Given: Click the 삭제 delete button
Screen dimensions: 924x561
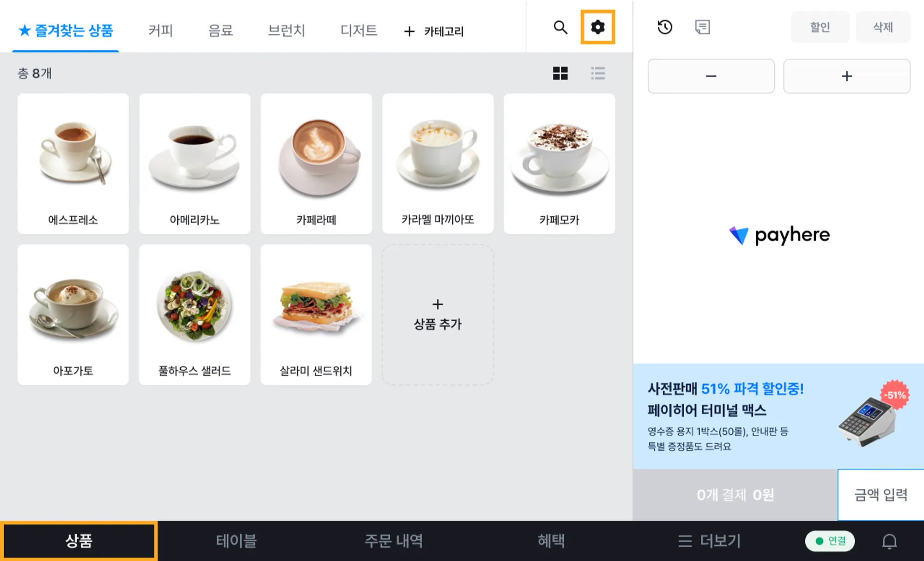Looking at the screenshot, I should coord(883,27).
